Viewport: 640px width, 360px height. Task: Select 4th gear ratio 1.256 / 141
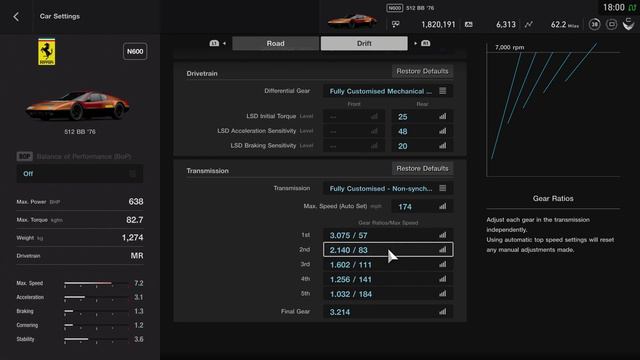[x=388, y=279]
